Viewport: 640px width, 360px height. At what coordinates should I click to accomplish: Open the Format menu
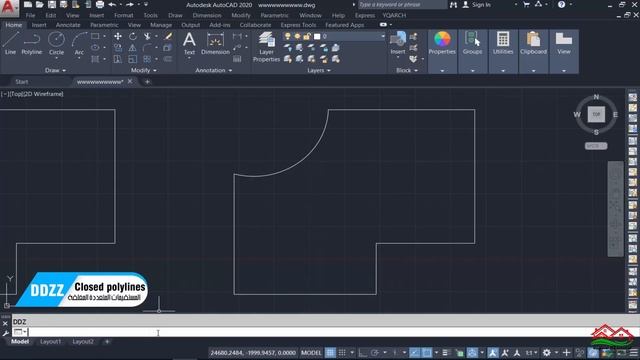[x=124, y=15]
